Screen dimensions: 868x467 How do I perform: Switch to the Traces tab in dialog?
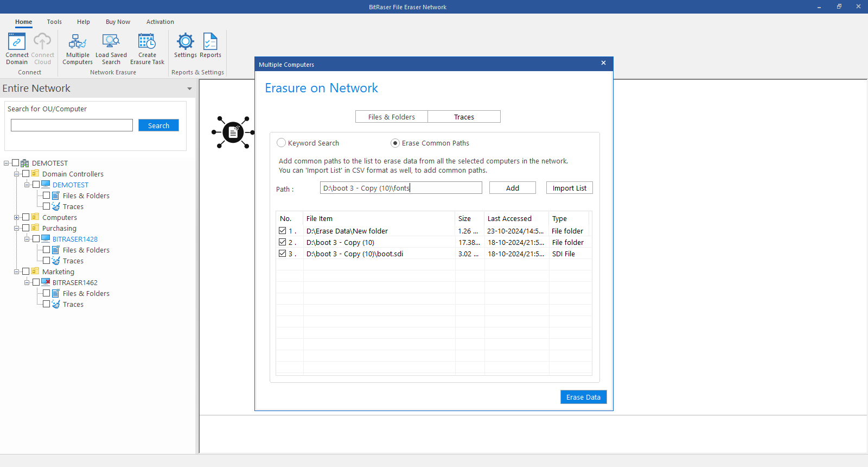464,117
